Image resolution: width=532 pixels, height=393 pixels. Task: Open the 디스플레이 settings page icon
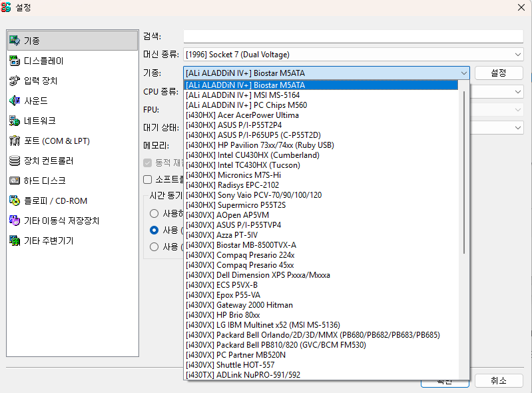[14, 61]
